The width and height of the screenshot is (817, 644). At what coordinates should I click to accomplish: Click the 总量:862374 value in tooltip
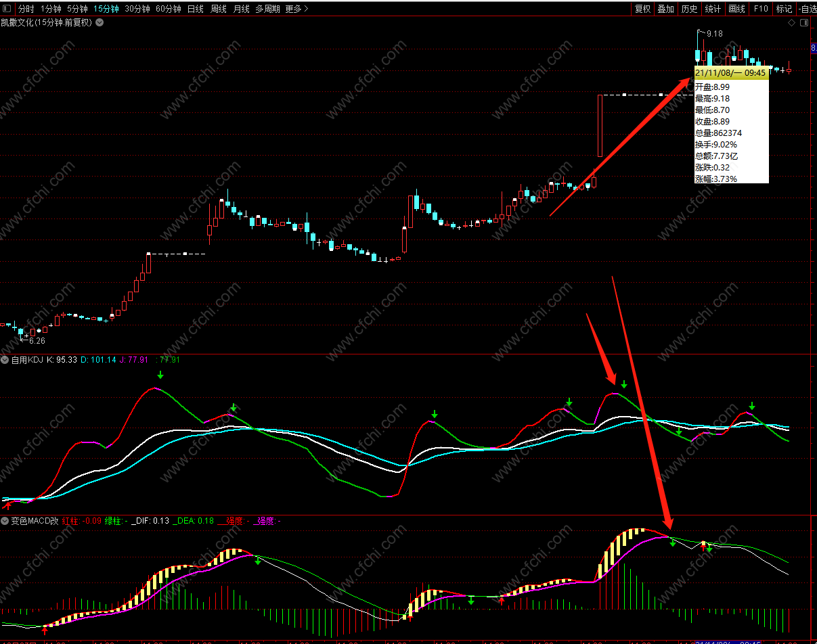[x=718, y=133]
